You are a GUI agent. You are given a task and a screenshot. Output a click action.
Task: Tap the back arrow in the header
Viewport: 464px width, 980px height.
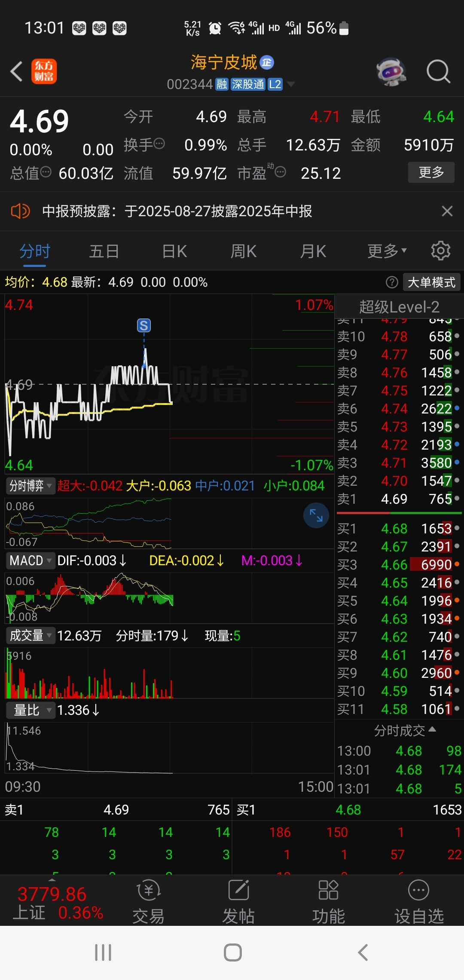point(16,71)
